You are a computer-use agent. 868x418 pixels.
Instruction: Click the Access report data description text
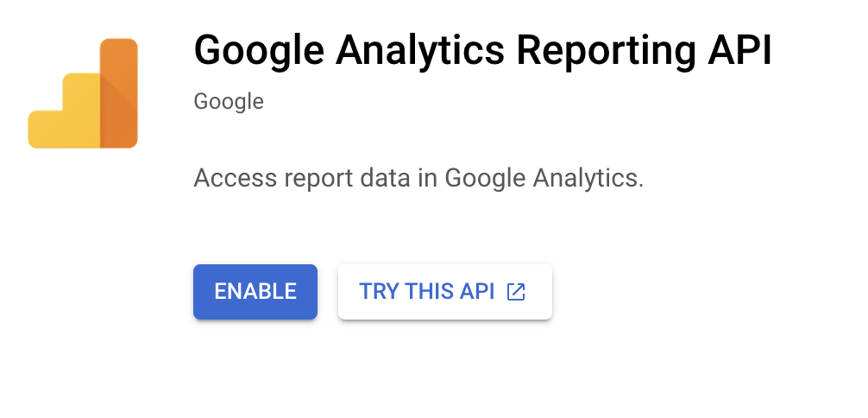pos(418,179)
